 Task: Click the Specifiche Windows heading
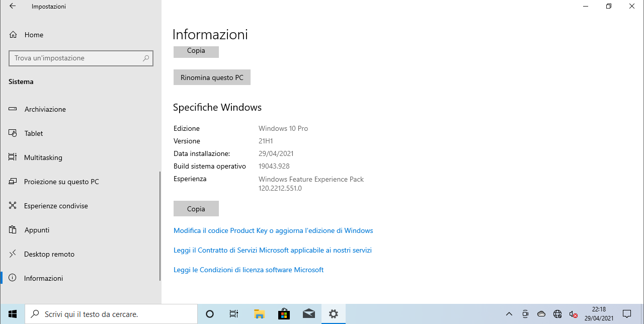[x=217, y=107]
